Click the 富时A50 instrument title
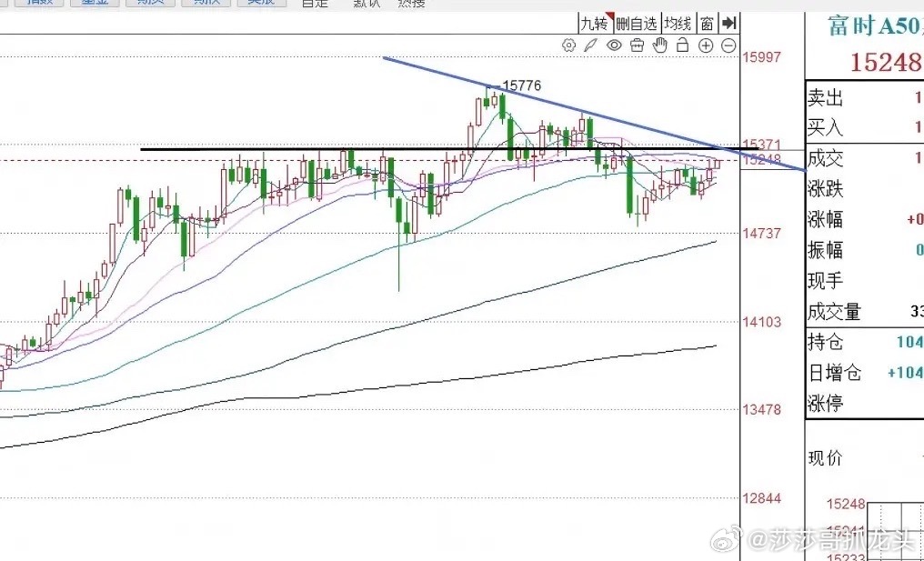 [x=875, y=25]
